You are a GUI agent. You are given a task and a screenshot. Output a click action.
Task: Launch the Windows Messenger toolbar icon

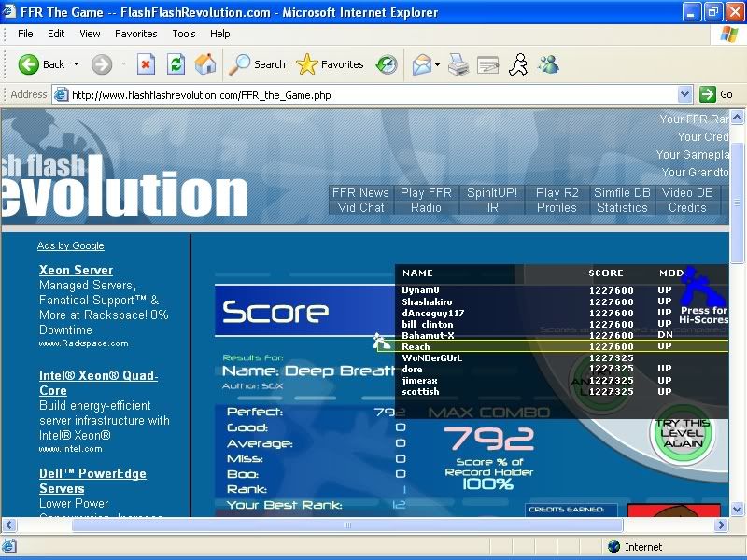coord(548,64)
